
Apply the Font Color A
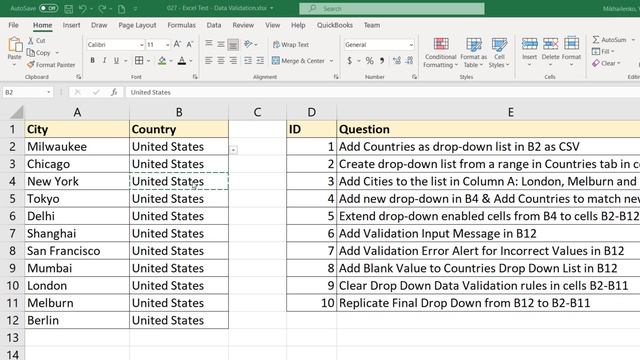[182, 60]
